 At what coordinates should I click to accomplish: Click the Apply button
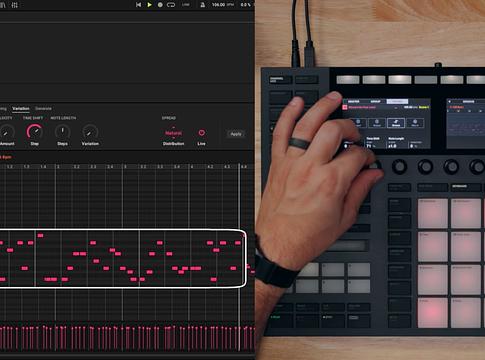click(x=236, y=134)
